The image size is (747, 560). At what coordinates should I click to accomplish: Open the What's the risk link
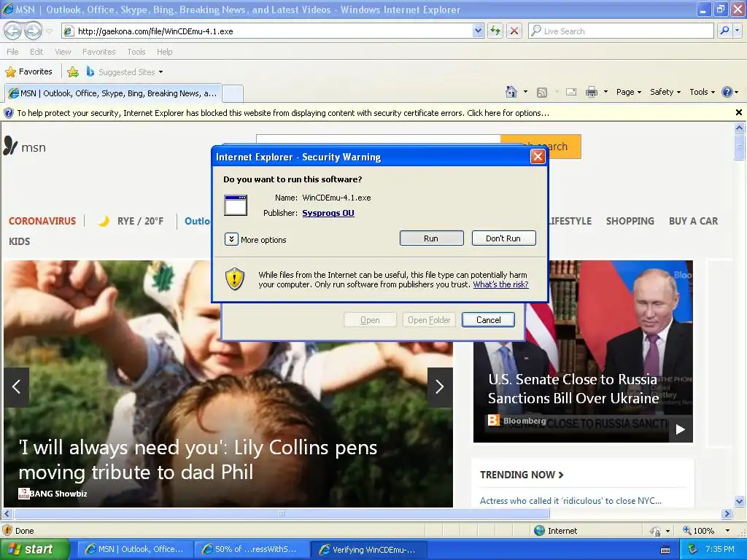point(500,284)
